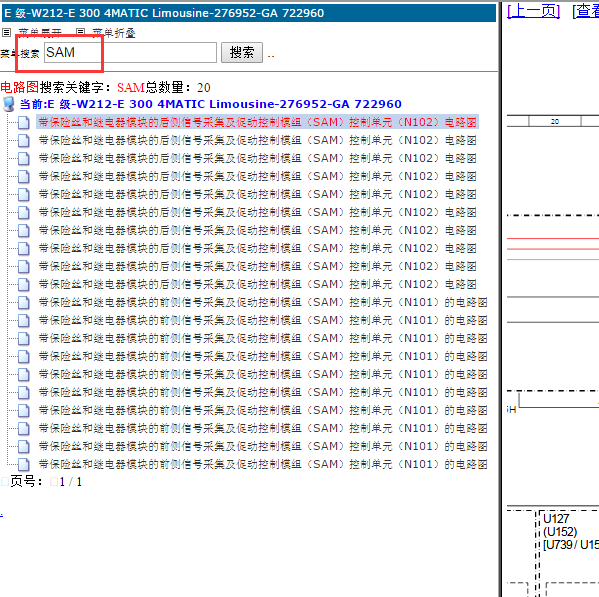Select the 当前:E 级-W212-E 300 4MATIC root node
Screen dimensions: 599x597
[x=210, y=104]
